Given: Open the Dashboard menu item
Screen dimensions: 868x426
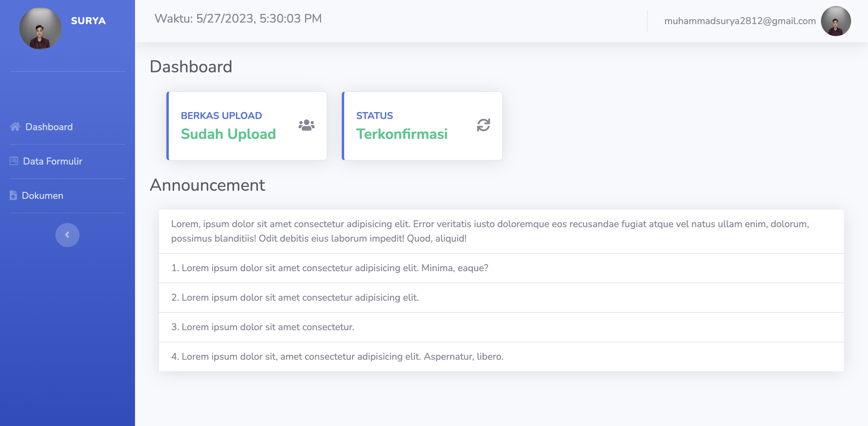Looking at the screenshot, I should (x=49, y=127).
